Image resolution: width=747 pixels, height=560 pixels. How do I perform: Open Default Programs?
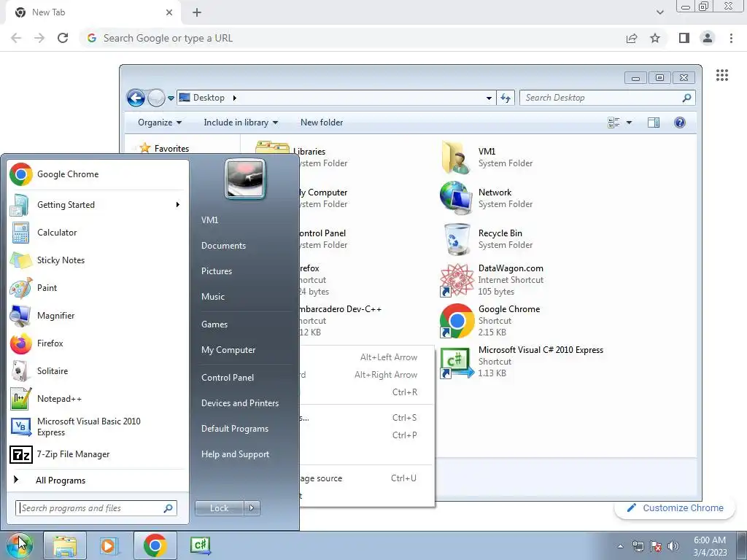235,429
